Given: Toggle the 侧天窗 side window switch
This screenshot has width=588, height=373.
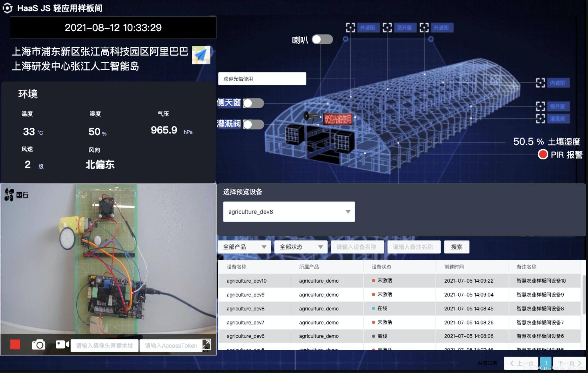Looking at the screenshot, I should point(253,103).
